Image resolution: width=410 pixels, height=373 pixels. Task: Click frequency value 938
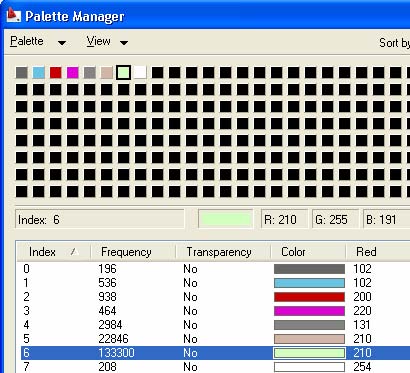(107, 297)
